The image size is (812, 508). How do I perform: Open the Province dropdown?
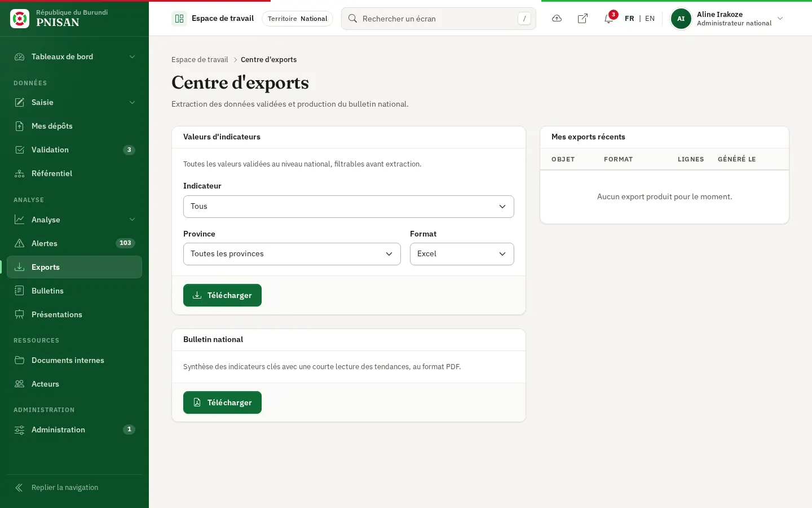[292, 254]
